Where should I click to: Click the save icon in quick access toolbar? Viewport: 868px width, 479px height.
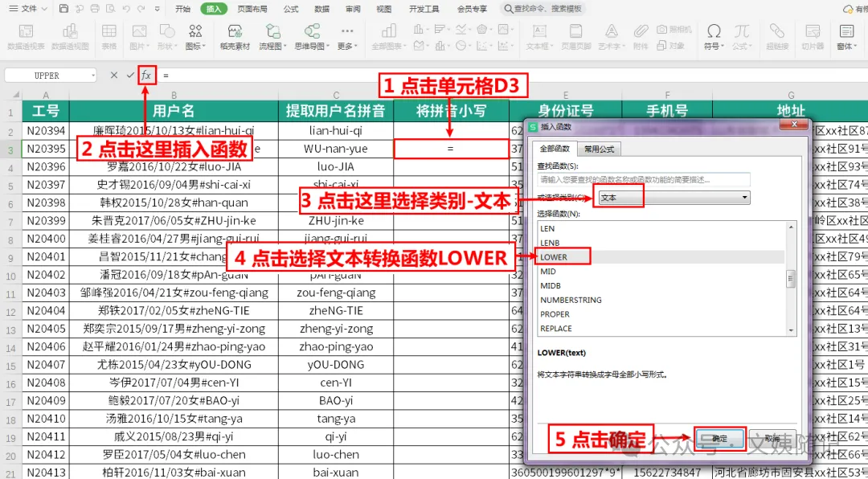tap(63, 9)
